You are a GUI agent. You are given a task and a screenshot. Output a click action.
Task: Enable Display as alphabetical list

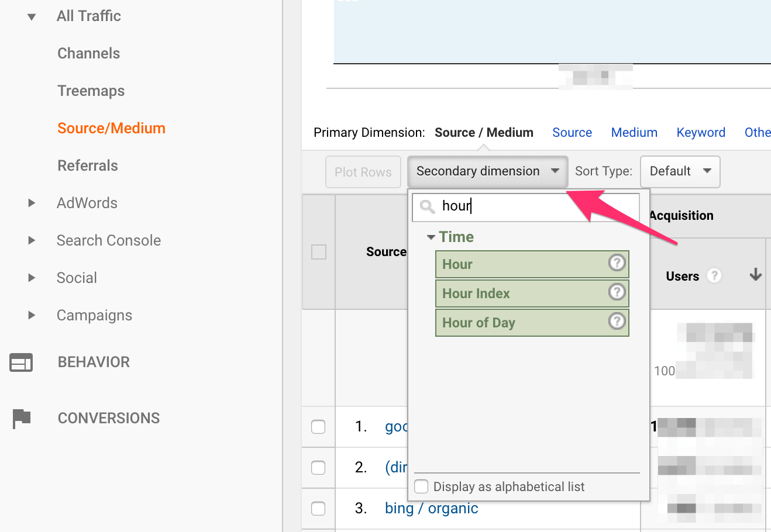[x=421, y=486]
